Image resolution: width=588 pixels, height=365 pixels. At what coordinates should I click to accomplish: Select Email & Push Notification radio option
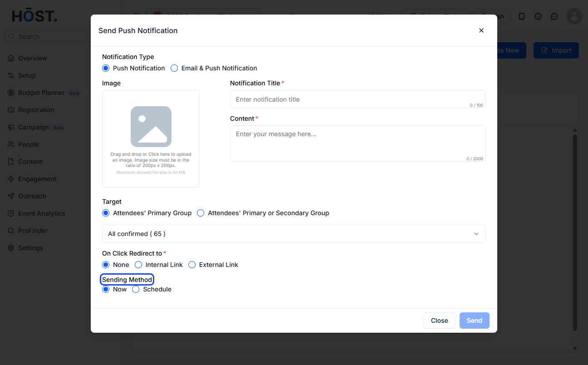pyautogui.click(x=174, y=68)
